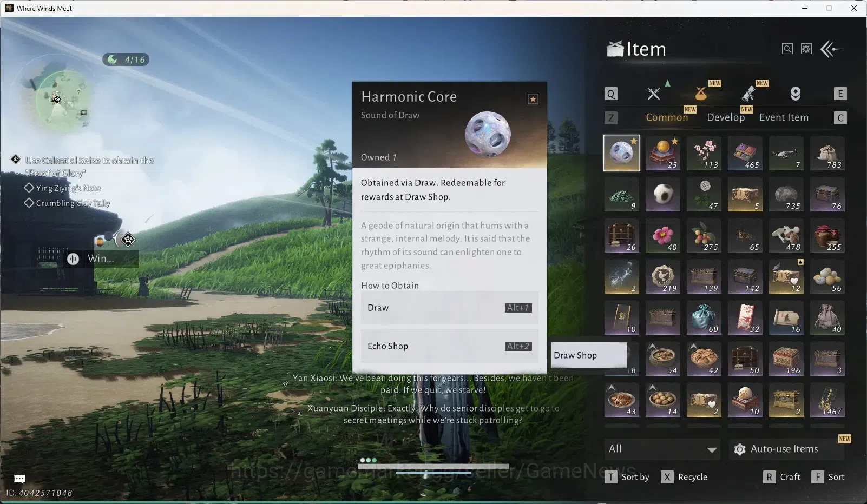Viewport: 867px width, 504px height.
Task: Select the dumplings item with count 14
Action: [x=663, y=400]
